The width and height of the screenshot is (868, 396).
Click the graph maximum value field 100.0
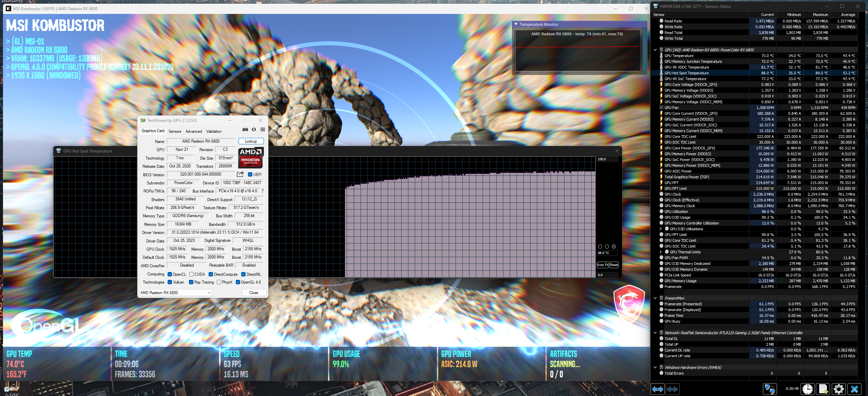[607, 159]
